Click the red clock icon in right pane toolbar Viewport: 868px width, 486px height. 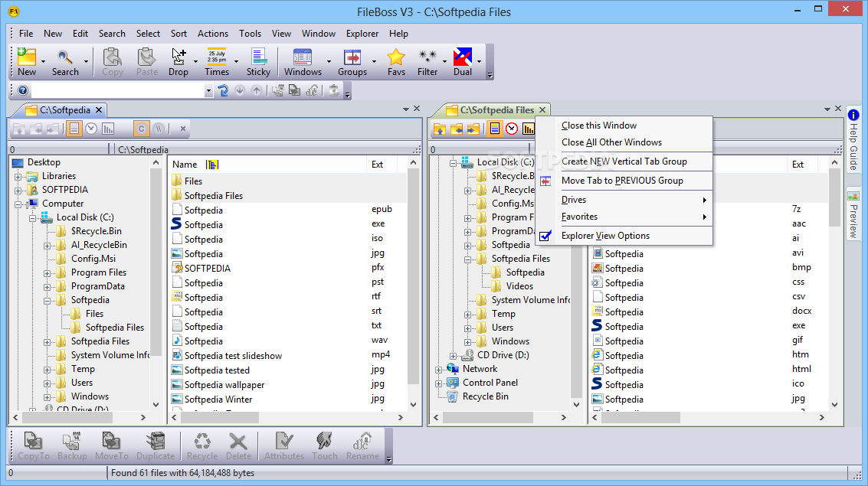(512, 129)
